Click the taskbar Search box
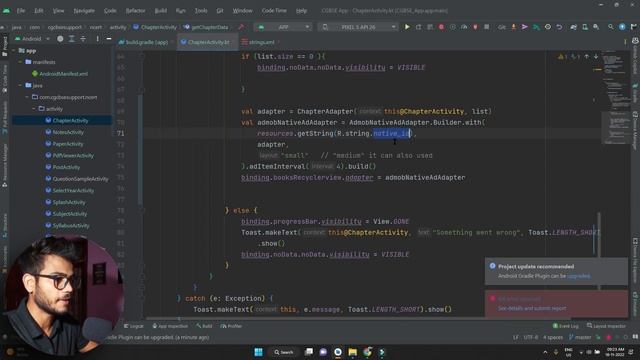This screenshot has width=640, height=360. click(284, 352)
